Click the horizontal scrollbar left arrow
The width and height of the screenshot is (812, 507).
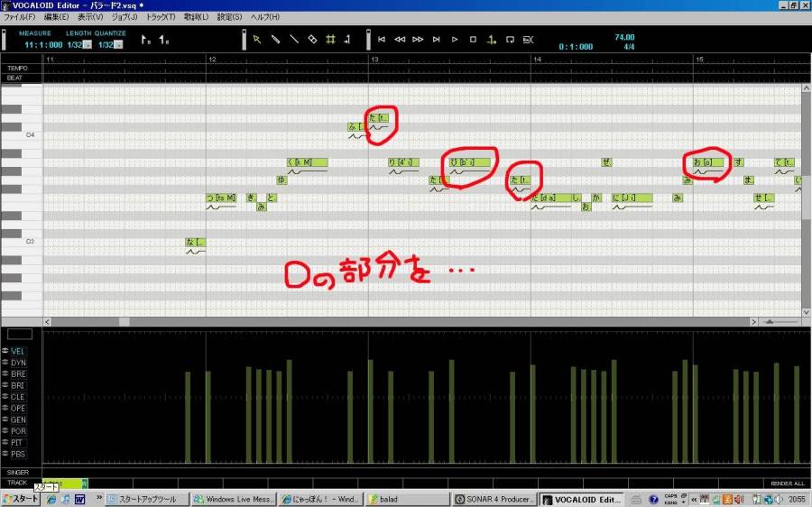click(x=47, y=321)
